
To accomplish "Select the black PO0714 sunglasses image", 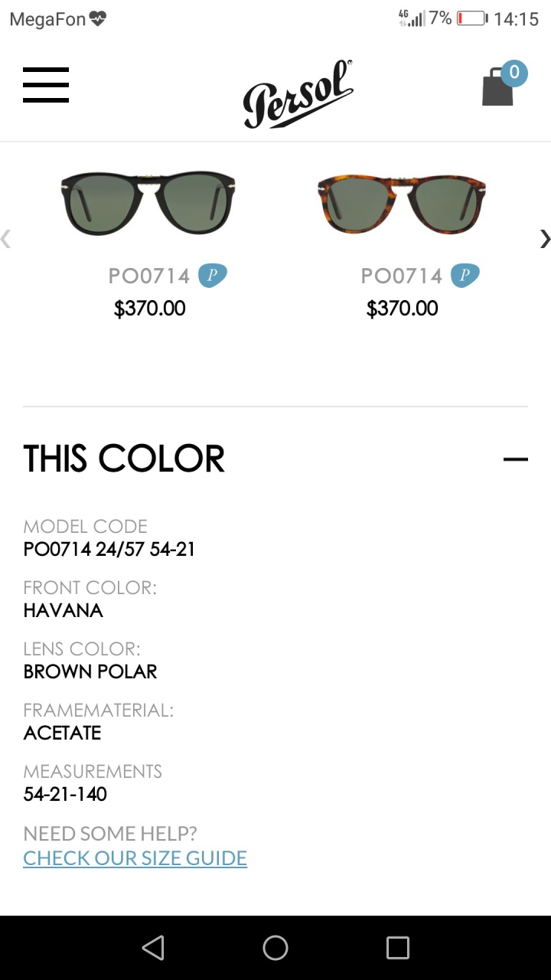I will click(149, 202).
